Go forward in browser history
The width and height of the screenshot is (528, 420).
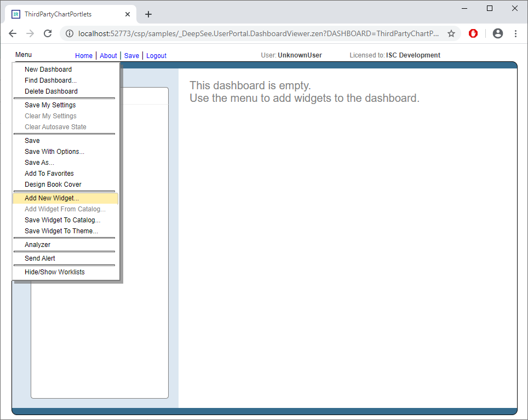[x=30, y=33]
